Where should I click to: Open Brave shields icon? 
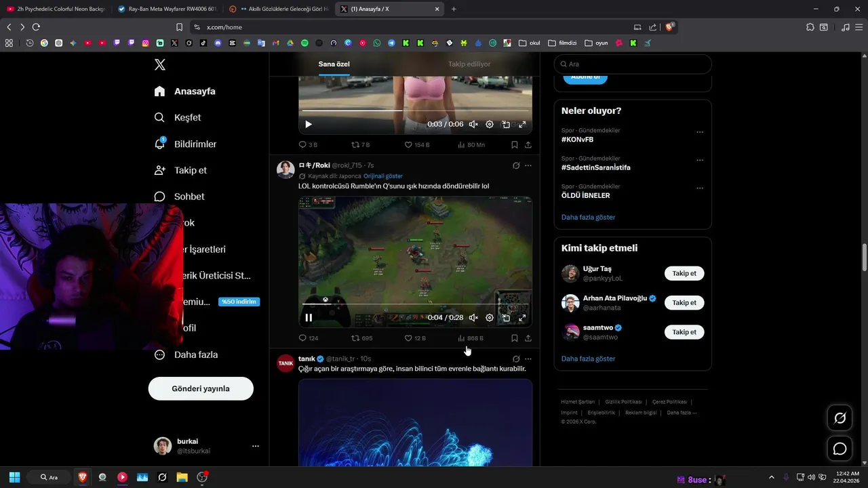[x=669, y=27]
